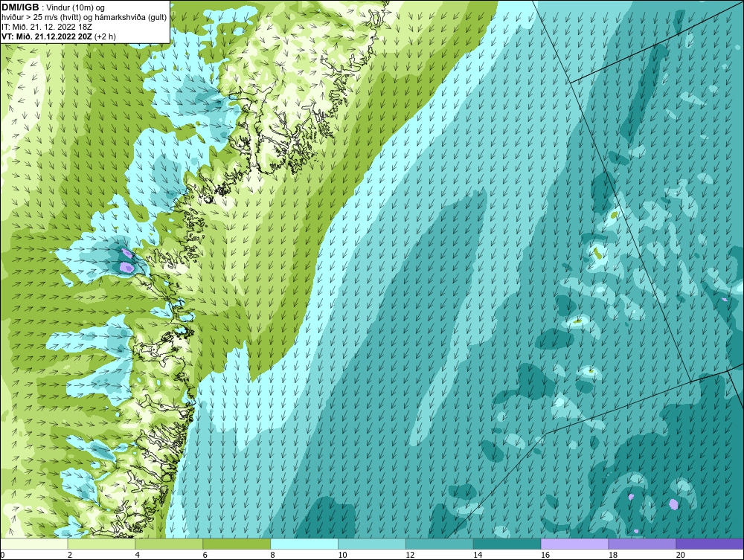Click the initial time line 'IT: Mið. 21. 12. 2022 18Z'
The image size is (744, 560).
pos(47,27)
